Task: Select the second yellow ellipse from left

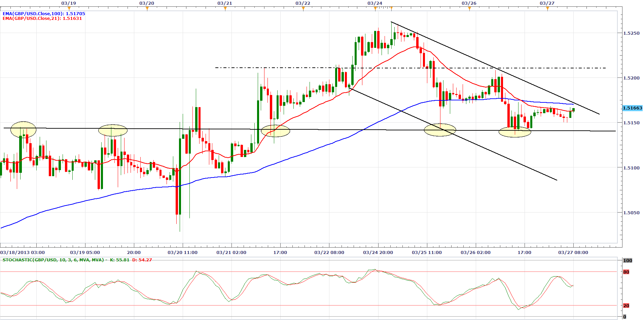Action: pyautogui.click(x=113, y=130)
